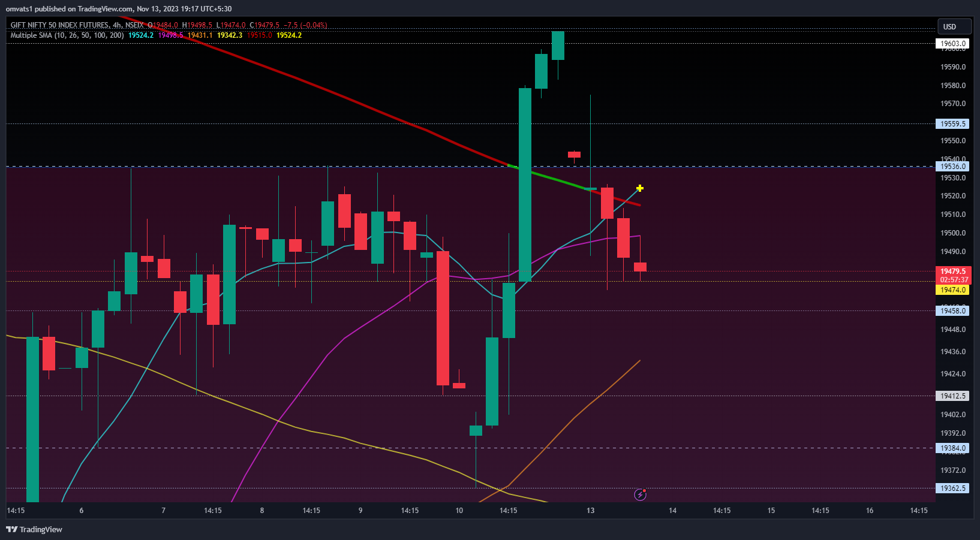
Task: Open the TradingView logo link
Action: click(34, 529)
